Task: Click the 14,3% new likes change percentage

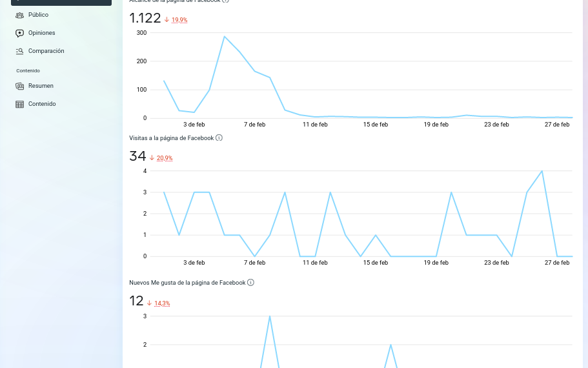Action: pyautogui.click(x=162, y=303)
